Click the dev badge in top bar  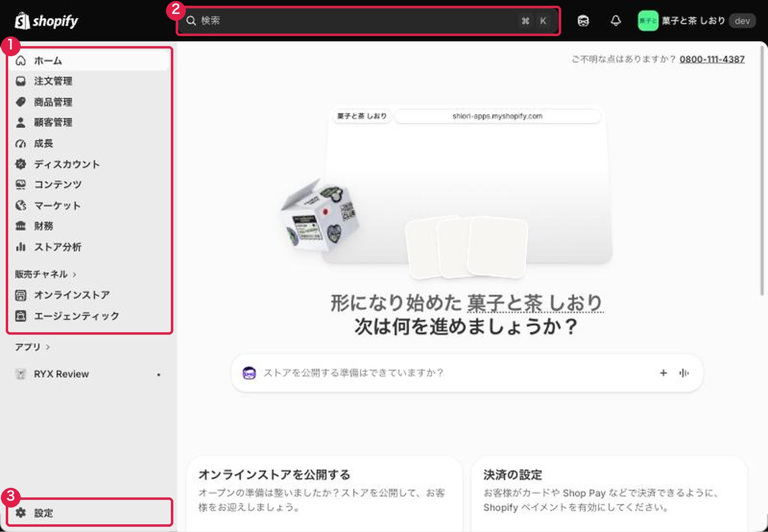tap(742, 21)
